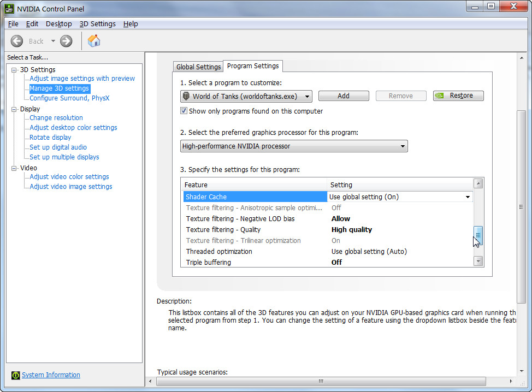Image resolution: width=532 pixels, height=392 pixels.
Task: Open the File menu
Action: click(x=13, y=23)
